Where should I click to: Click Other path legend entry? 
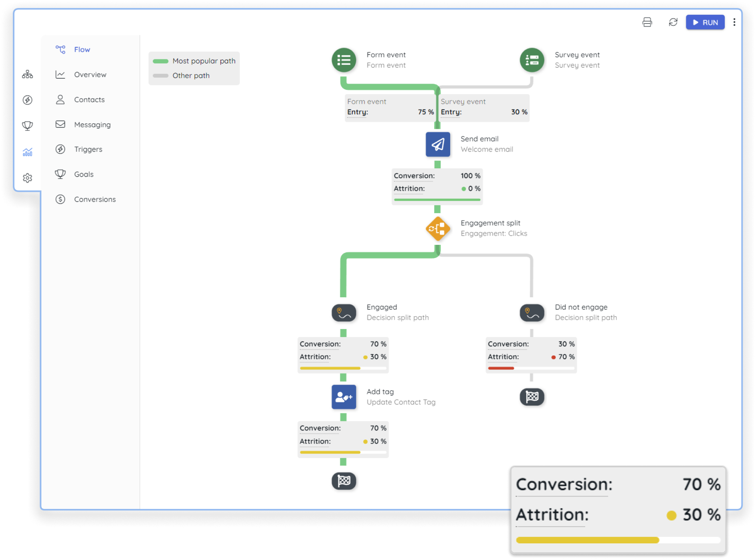181,76
